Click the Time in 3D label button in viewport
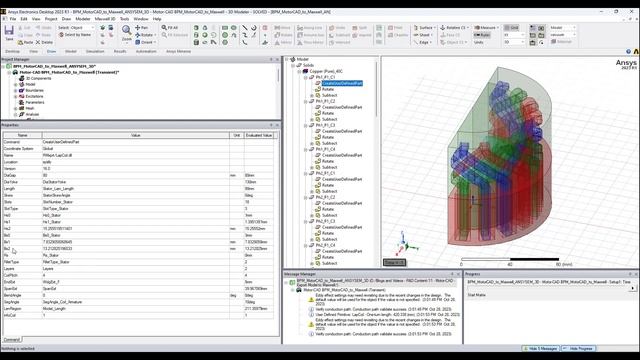This screenshot has height=360, width=640. 394,262
